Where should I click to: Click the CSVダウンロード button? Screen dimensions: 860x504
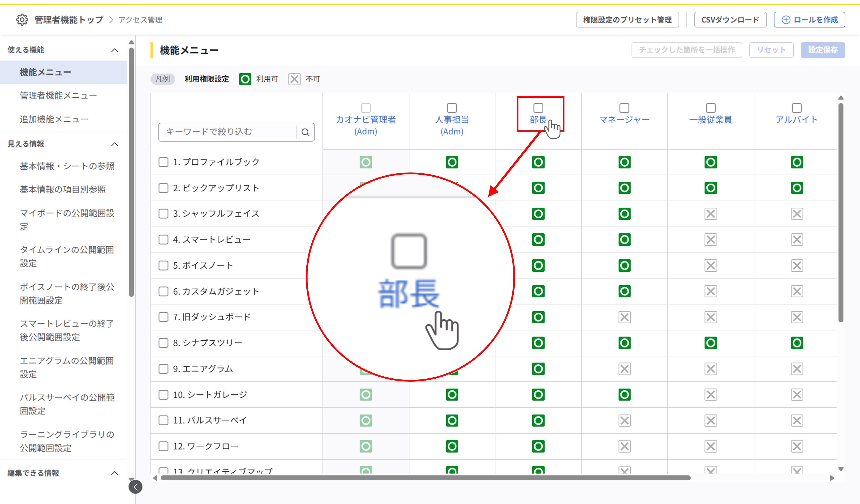[x=730, y=20]
